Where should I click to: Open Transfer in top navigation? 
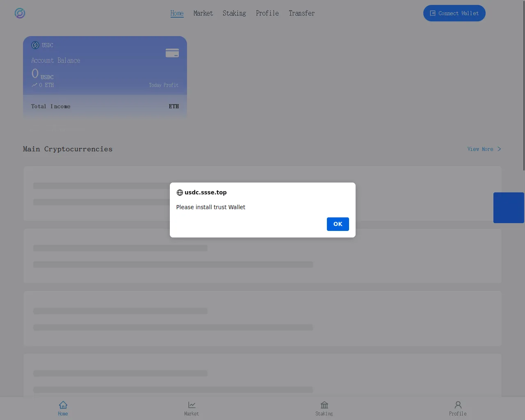point(301,13)
